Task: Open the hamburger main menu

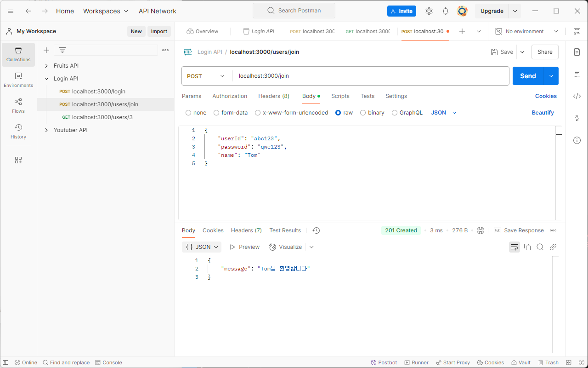Action: coord(11,11)
